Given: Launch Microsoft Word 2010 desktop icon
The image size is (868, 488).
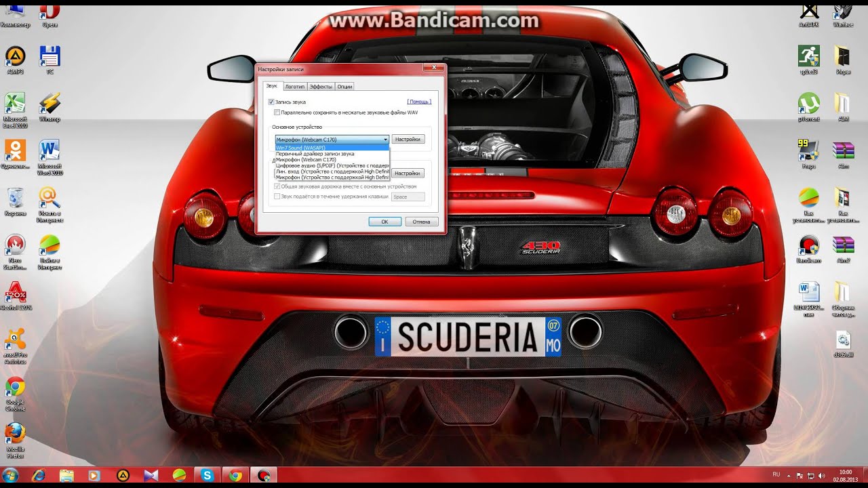Looking at the screenshot, I should [50, 157].
